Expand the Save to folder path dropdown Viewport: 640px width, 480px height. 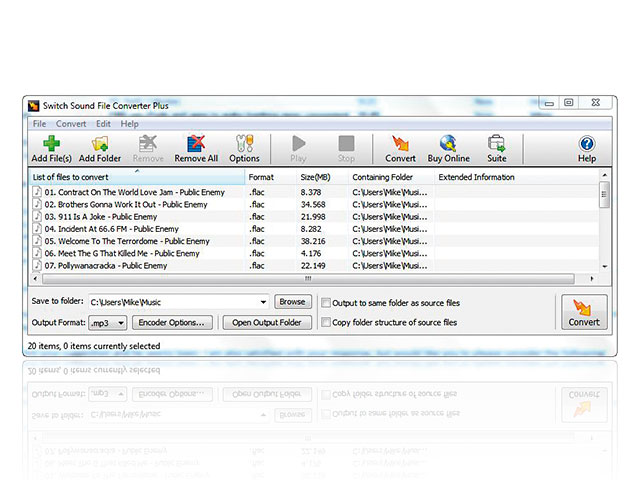(263, 302)
